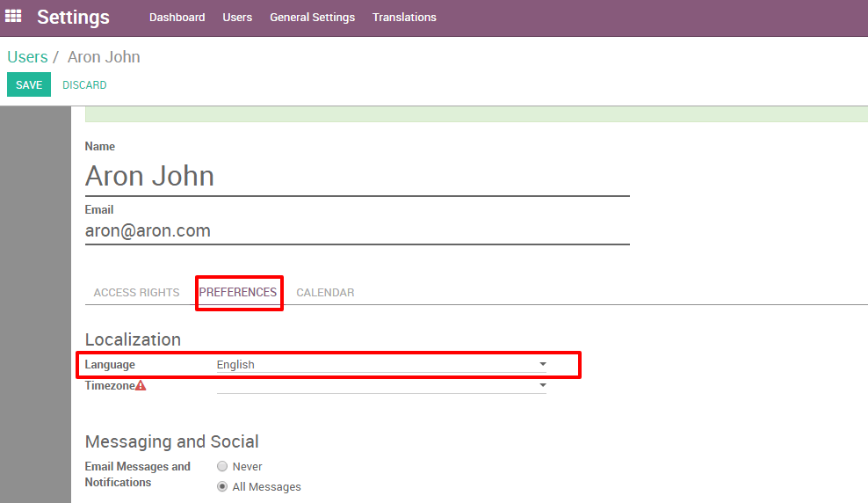Viewport: 868px width, 503px height.
Task: Open the Translations menu
Action: [x=404, y=18]
